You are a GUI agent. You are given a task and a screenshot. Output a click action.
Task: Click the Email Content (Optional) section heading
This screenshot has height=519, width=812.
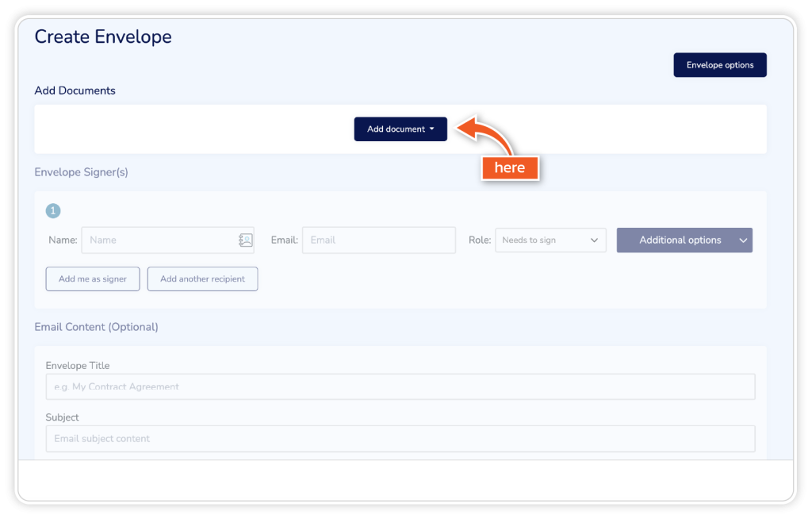pos(96,327)
